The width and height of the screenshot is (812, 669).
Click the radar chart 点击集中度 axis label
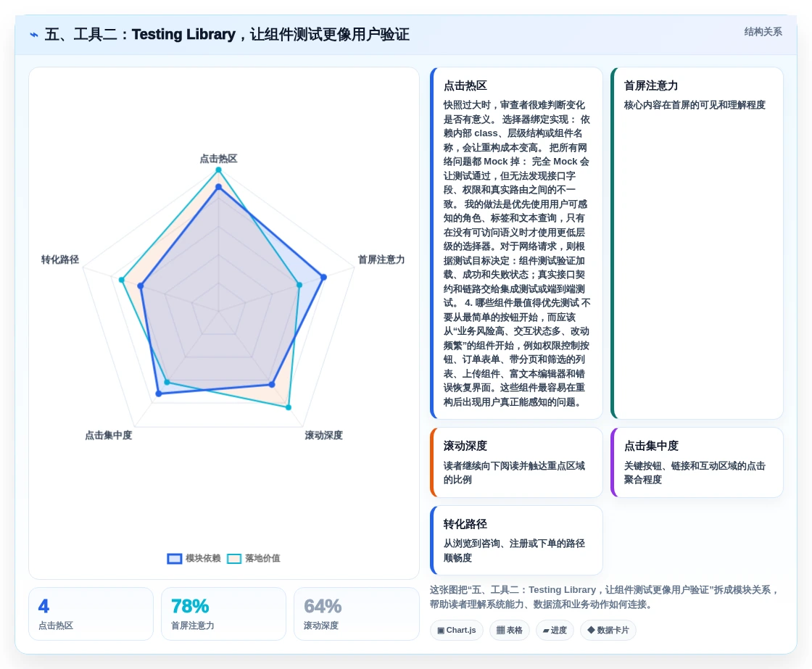pos(109,435)
